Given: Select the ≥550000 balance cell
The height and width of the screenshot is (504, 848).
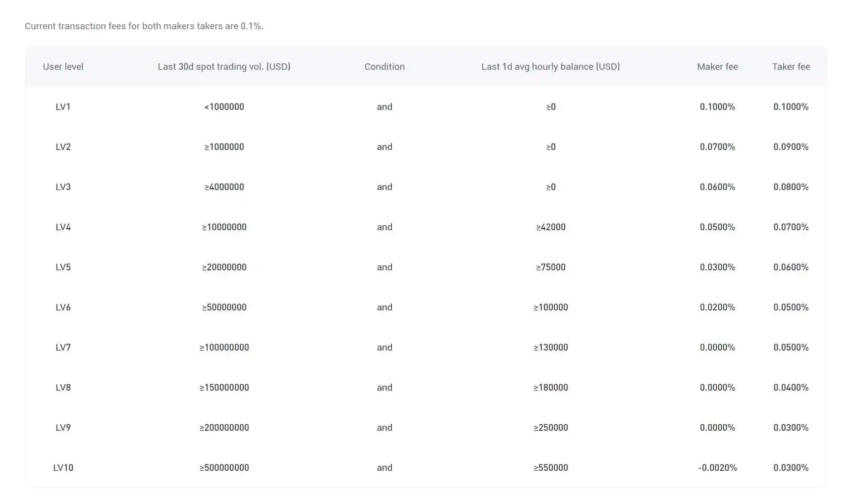Looking at the screenshot, I should click(x=551, y=467).
